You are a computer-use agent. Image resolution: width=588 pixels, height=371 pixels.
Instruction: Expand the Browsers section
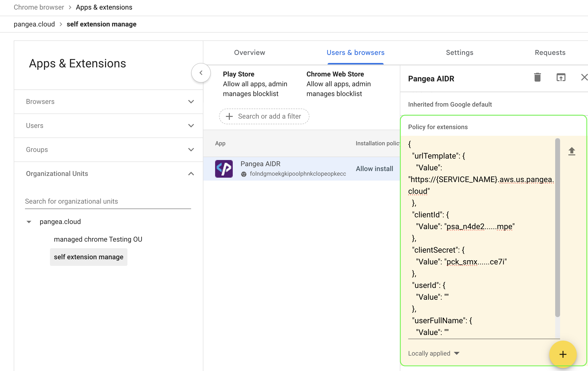pos(109,102)
